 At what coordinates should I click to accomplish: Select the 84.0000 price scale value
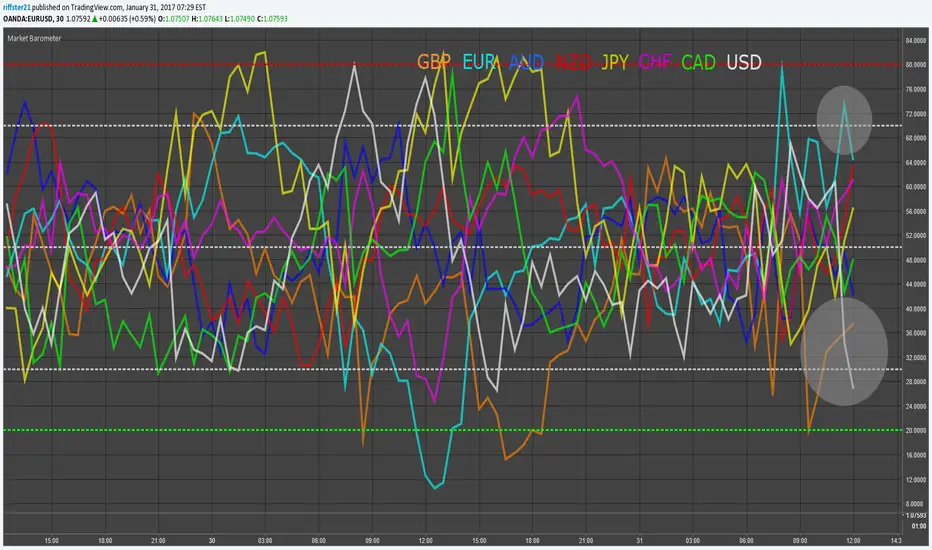click(915, 40)
